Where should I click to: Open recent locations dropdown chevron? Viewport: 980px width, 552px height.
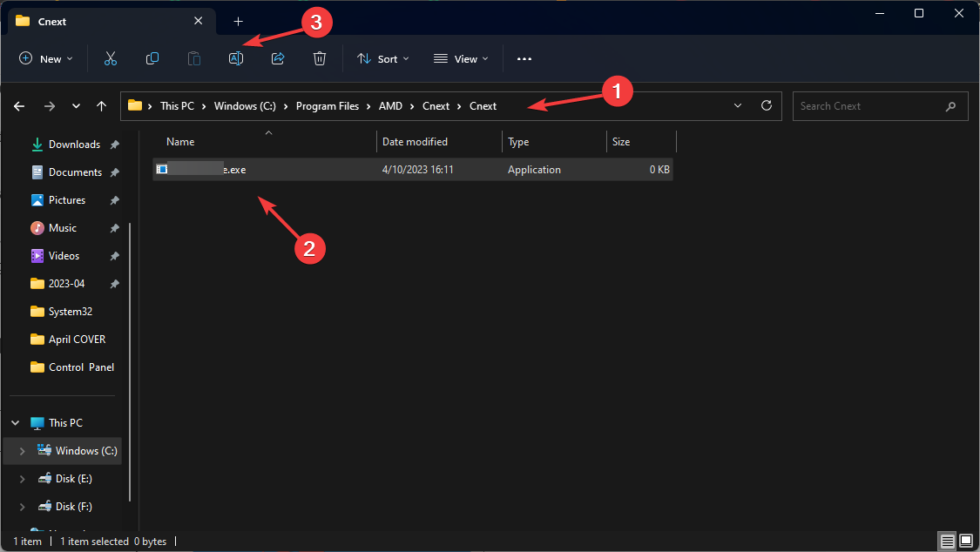76,106
